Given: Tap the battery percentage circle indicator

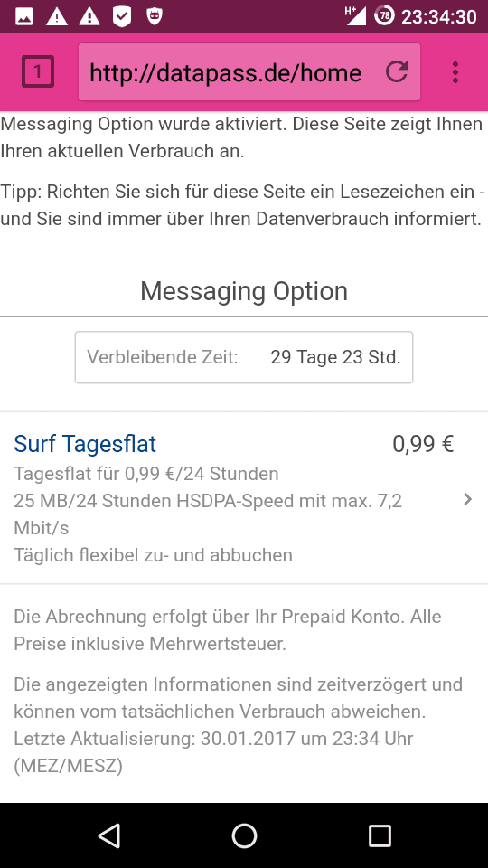Looking at the screenshot, I should 384,15.
